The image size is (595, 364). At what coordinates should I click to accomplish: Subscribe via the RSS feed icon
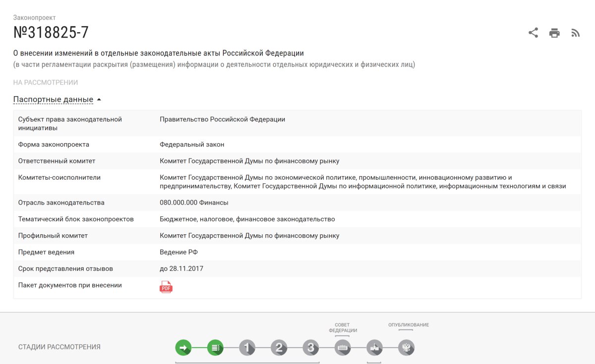tap(575, 33)
